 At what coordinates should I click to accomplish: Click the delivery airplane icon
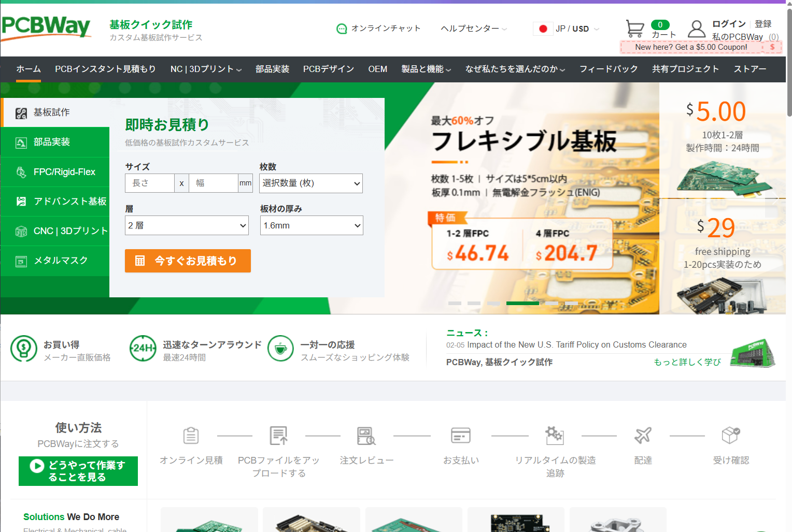(643, 436)
